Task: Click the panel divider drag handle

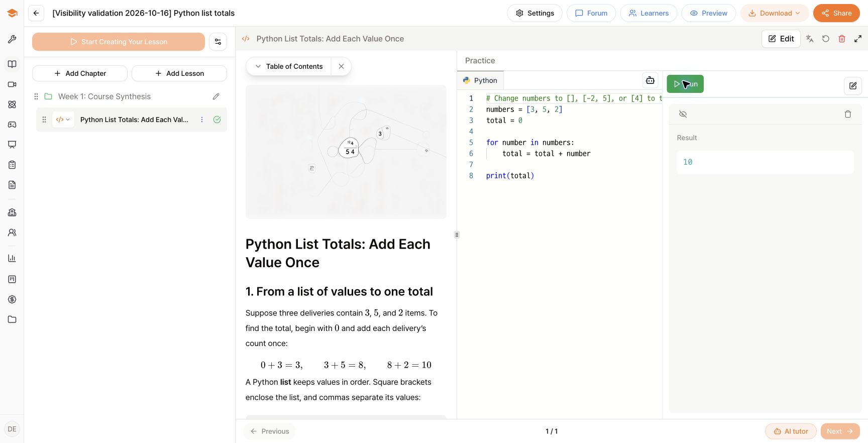Action: point(457,235)
